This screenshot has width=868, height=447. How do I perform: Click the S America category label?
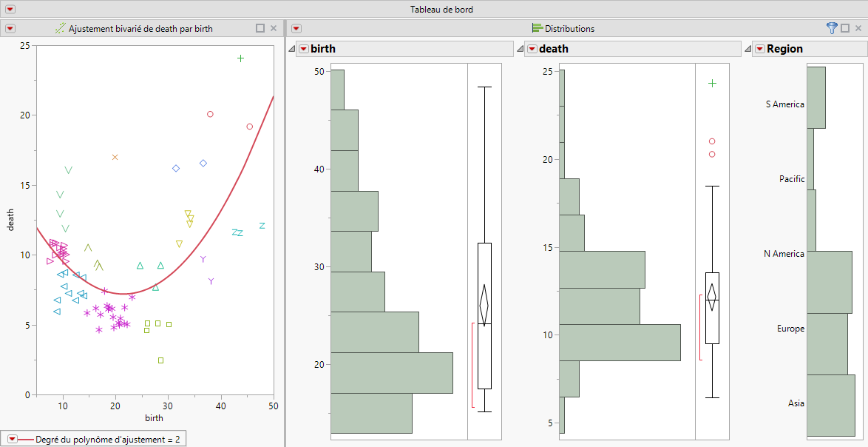785,104
